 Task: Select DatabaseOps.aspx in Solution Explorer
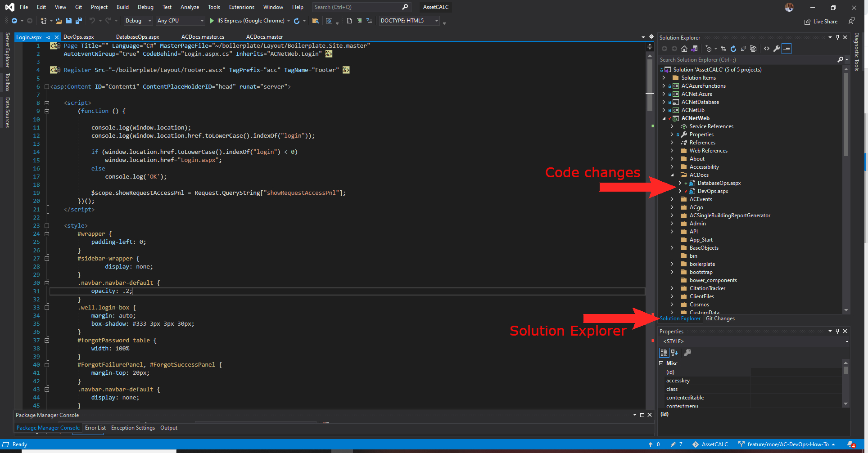click(x=719, y=183)
